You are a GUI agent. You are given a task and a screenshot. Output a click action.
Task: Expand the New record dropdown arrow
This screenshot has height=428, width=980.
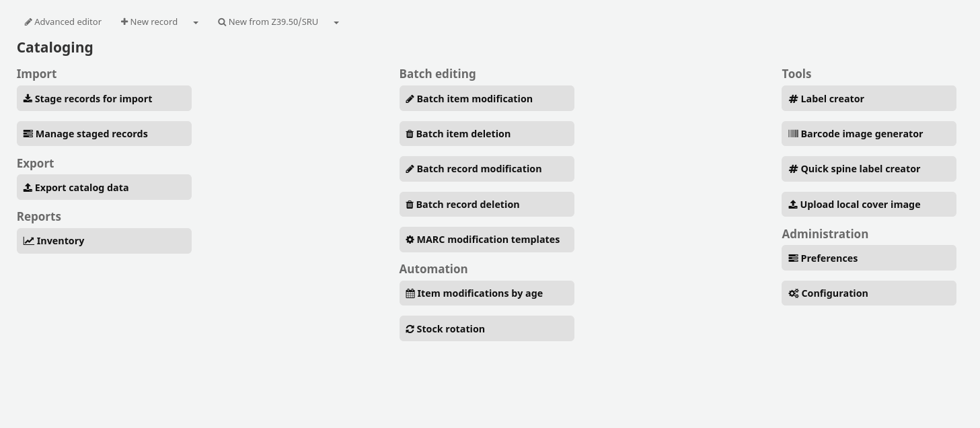click(x=196, y=22)
